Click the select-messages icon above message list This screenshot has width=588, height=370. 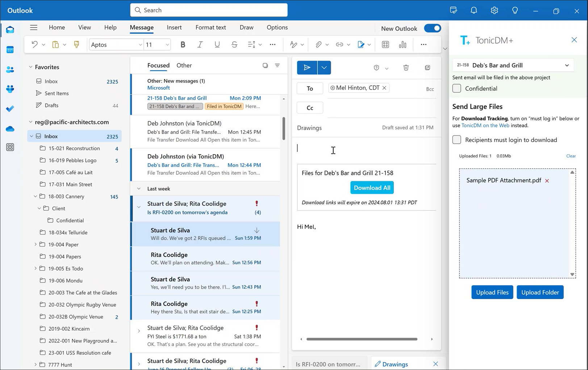[x=265, y=65]
